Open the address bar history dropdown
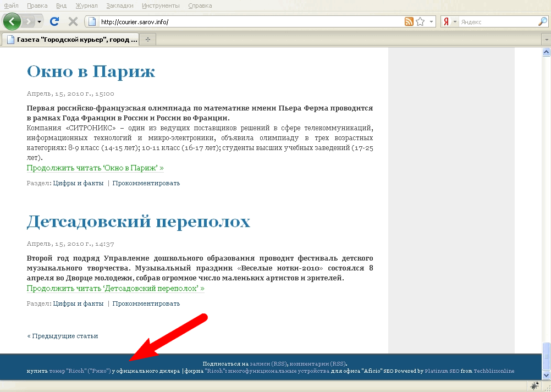 (x=432, y=22)
